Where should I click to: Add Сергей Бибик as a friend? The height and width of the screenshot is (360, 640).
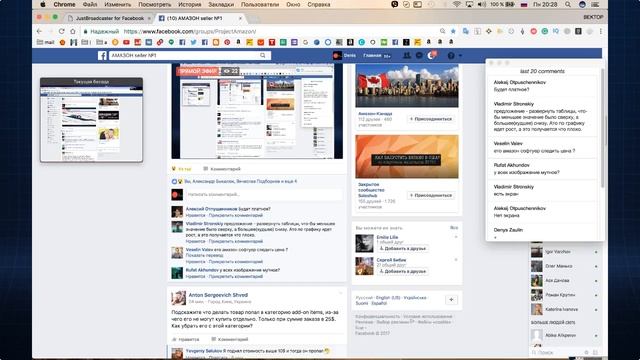[x=402, y=271]
